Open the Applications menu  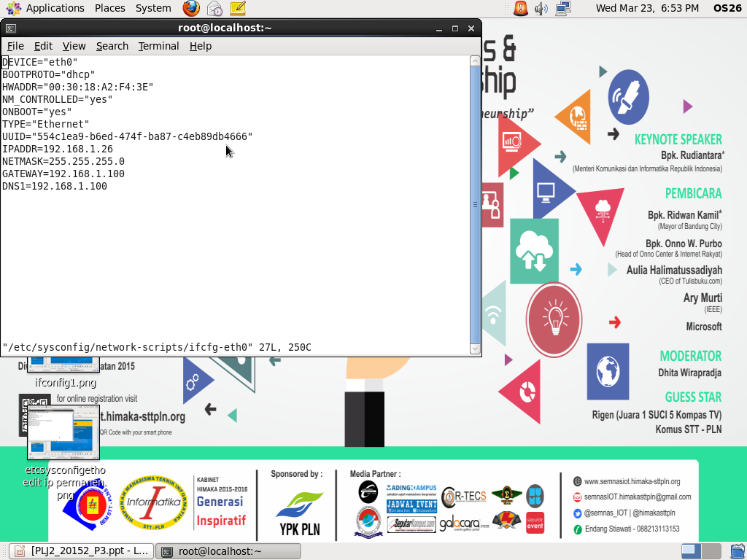coord(55,8)
